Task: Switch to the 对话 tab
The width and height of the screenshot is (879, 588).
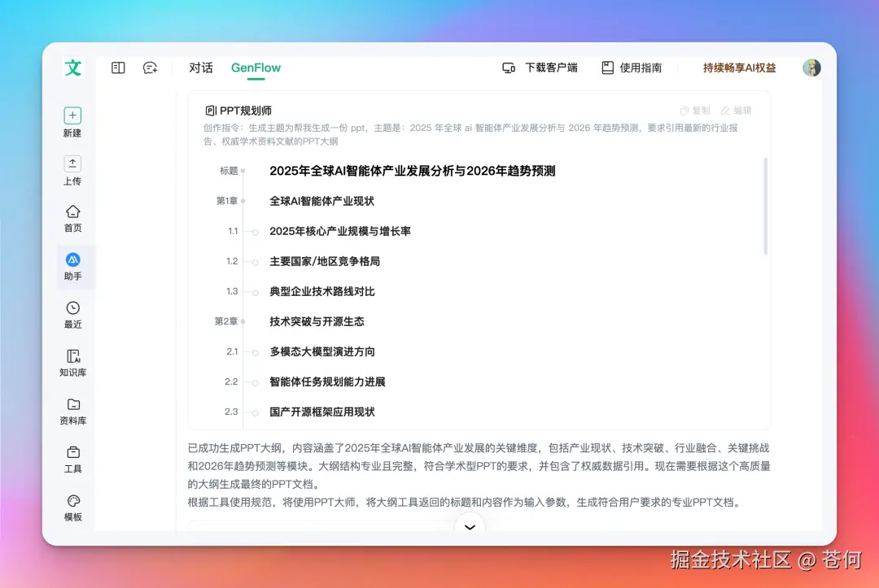Action: pyautogui.click(x=201, y=68)
